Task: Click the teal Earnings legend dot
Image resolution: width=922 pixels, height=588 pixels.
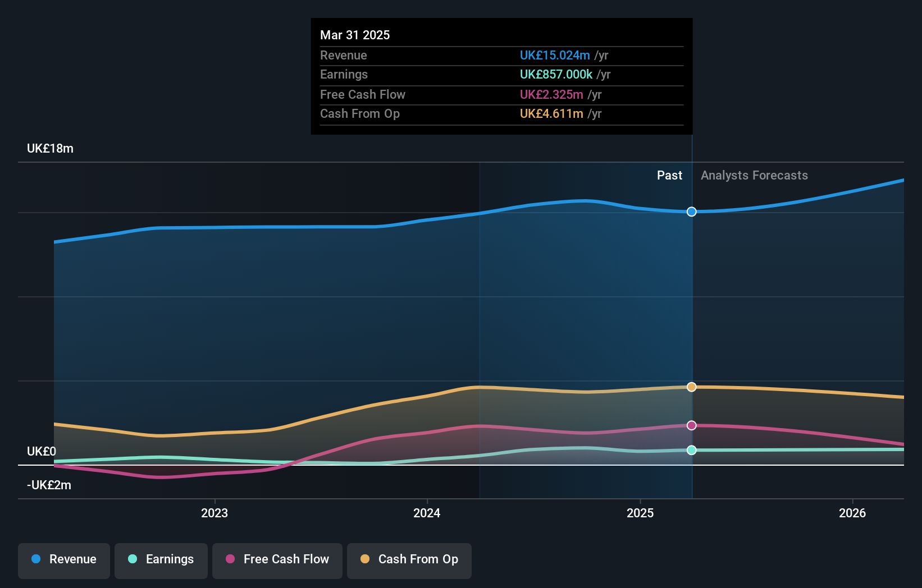Action: pyautogui.click(x=133, y=559)
